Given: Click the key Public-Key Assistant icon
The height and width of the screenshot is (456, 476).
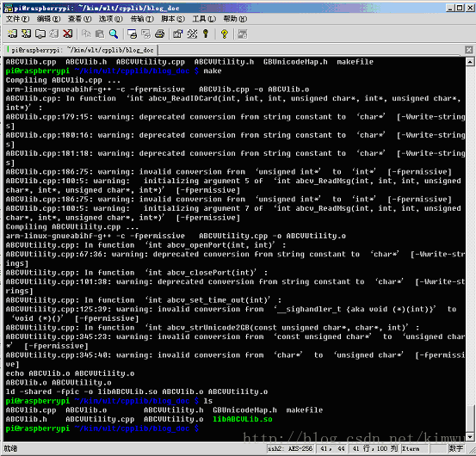Looking at the screenshot, I should pos(206,34).
